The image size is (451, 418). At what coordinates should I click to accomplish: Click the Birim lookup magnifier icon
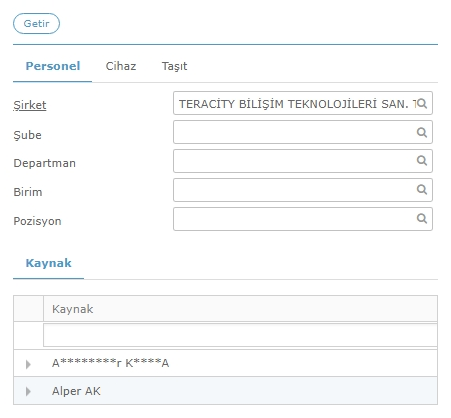click(422, 190)
